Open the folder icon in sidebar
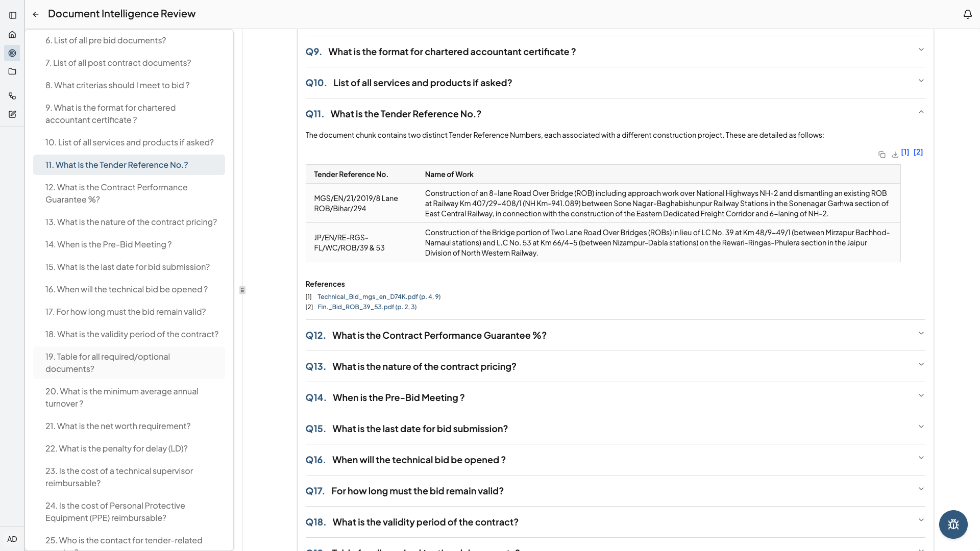The height and width of the screenshot is (551, 980). [x=12, y=71]
